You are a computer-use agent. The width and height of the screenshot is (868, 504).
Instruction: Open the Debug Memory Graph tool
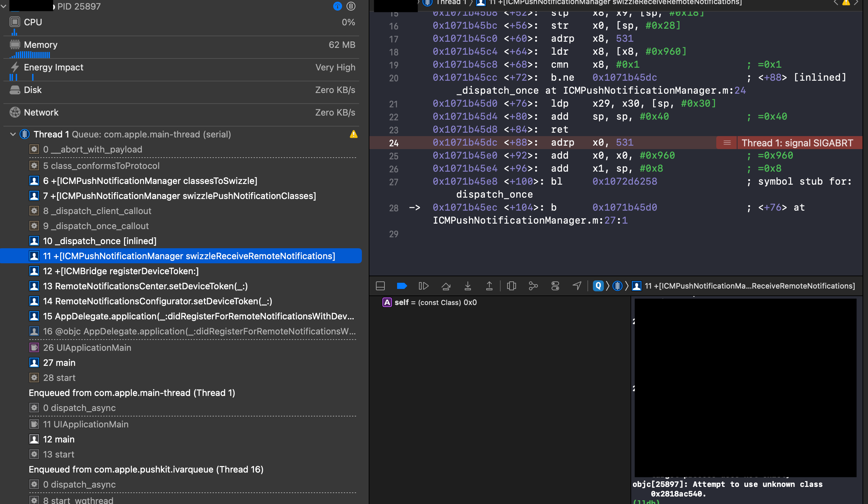click(533, 286)
